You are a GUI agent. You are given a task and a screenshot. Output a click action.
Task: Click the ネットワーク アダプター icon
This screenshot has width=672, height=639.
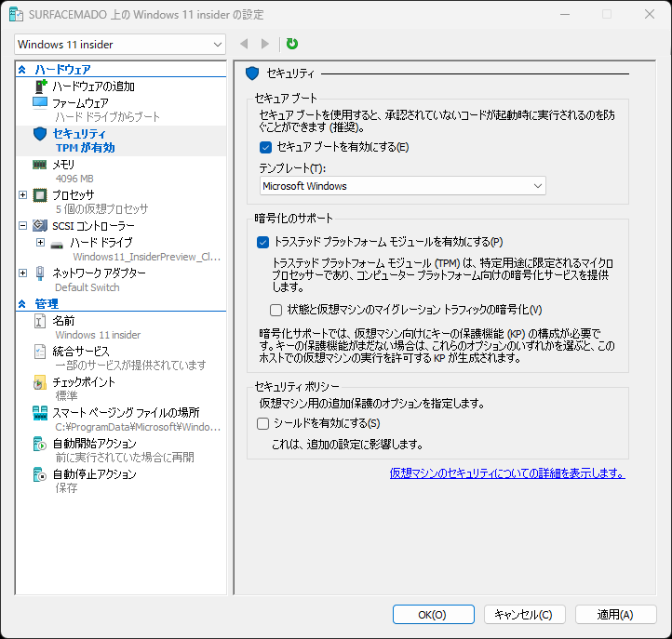click(40, 273)
